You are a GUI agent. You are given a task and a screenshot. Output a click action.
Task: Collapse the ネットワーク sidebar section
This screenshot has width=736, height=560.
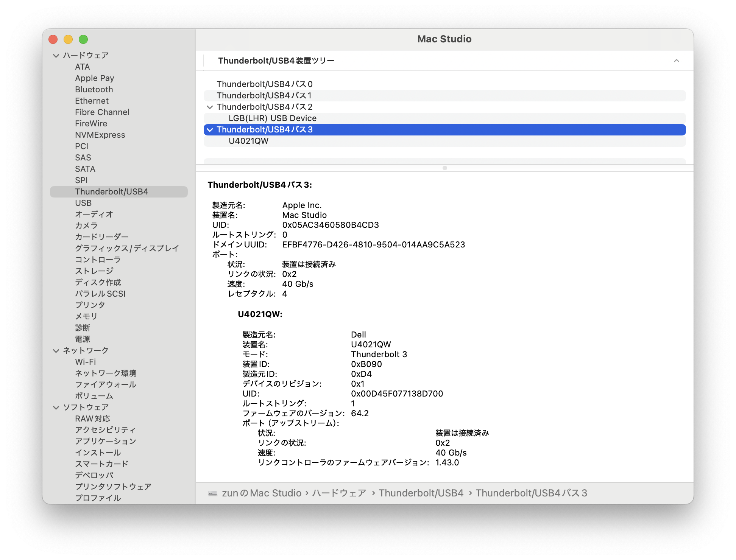coord(56,351)
